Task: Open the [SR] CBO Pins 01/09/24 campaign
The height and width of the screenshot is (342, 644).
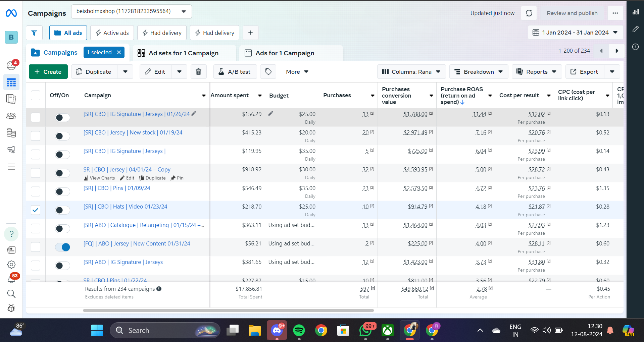Action: click(x=117, y=188)
